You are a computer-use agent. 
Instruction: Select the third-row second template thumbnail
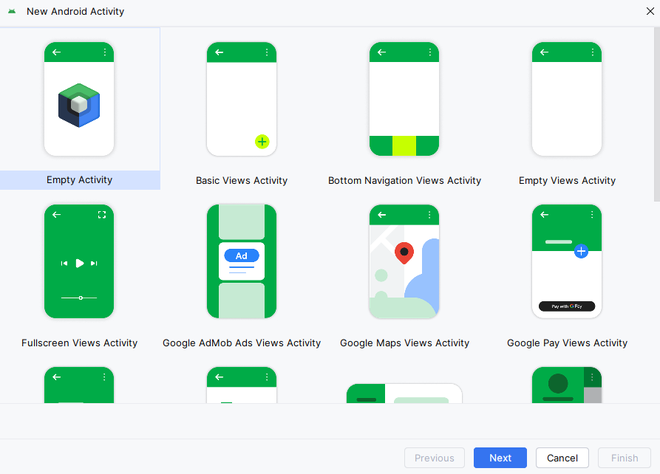point(242,385)
